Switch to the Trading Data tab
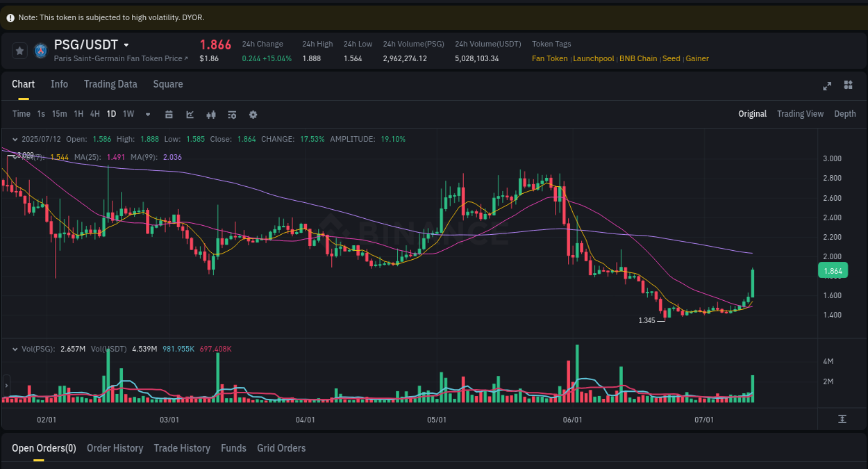This screenshot has height=469, width=868. click(110, 84)
